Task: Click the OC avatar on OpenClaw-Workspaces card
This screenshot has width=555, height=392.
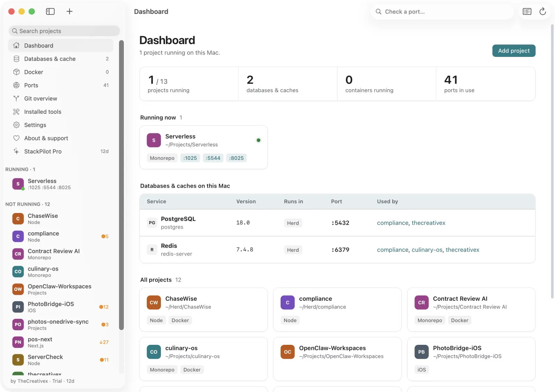Action: (288, 352)
